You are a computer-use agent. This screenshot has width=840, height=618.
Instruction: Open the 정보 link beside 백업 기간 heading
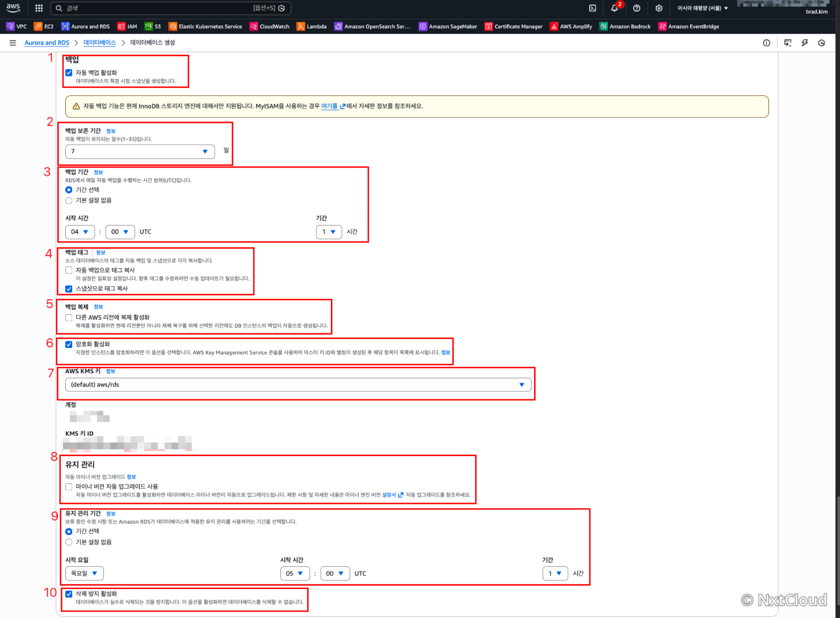98,172
